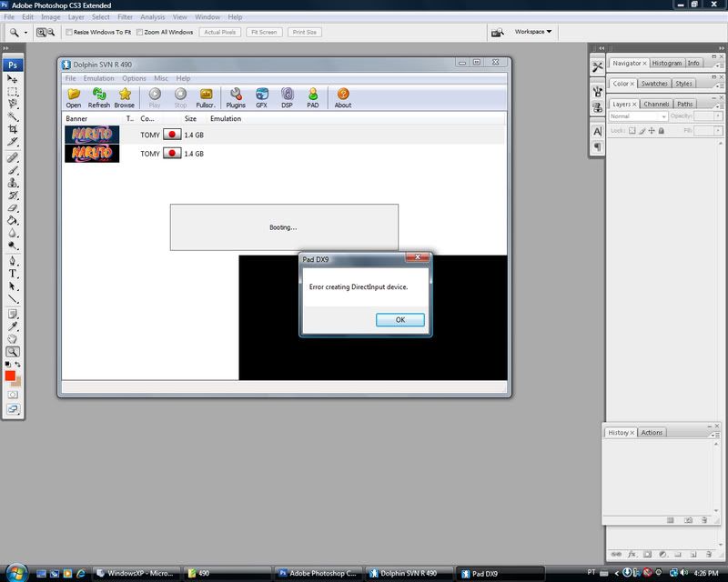Image resolution: width=728 pixels, height=582 pixels.
Task: Toggle lock image pixels in Layers
Action: pyautogui.click(x=642, y=131)
